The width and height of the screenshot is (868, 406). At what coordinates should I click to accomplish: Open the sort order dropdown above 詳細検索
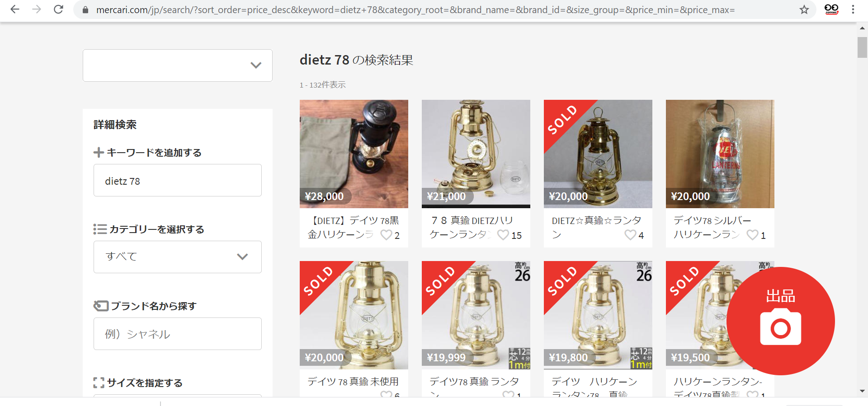point(178,65)
